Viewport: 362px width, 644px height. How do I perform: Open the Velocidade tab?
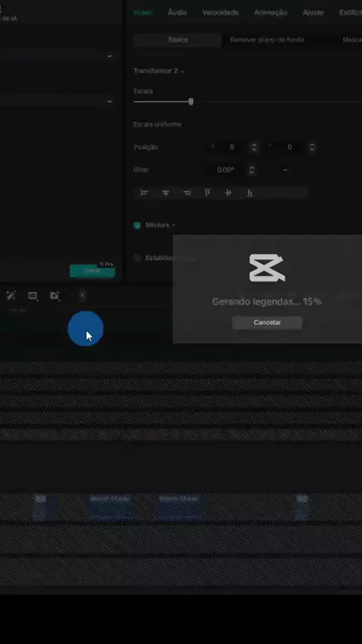pos(220,13)
